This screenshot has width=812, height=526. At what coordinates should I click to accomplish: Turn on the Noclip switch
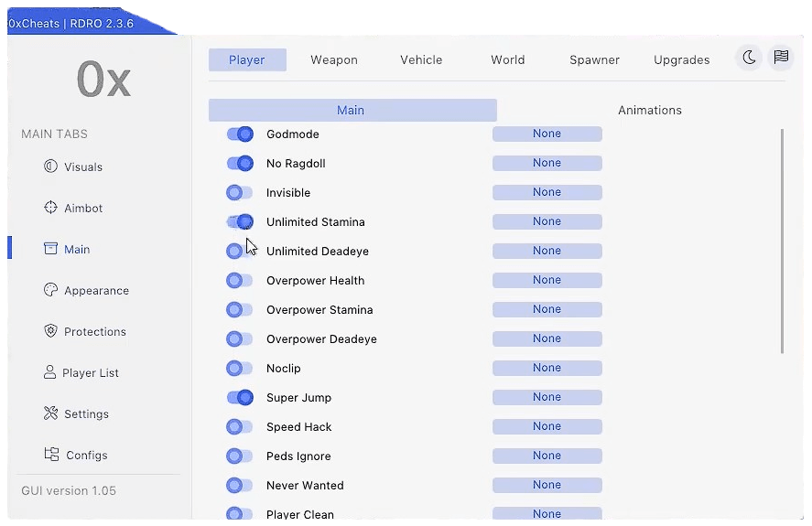pos(240,369)
